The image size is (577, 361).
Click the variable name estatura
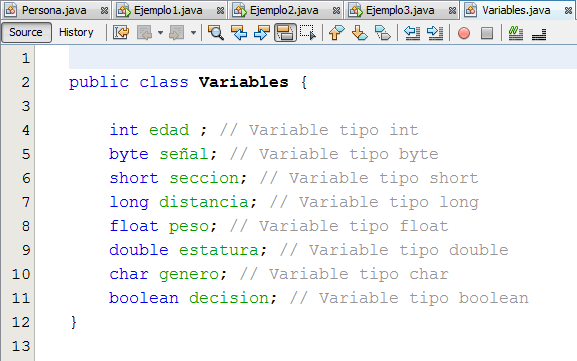219,250
